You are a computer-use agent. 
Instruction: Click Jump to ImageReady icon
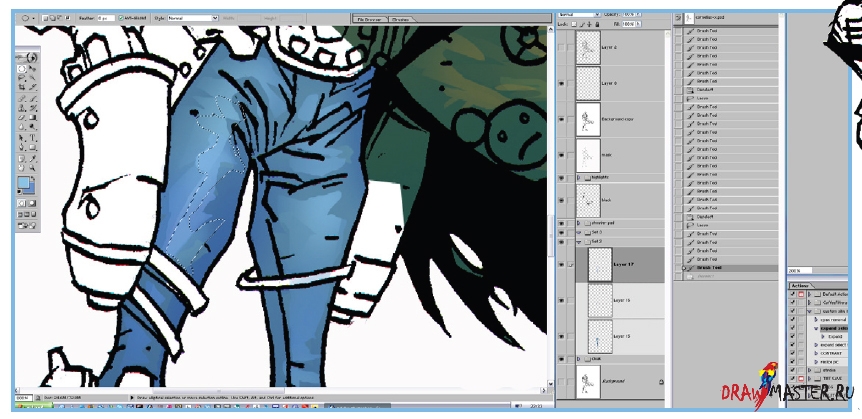click(26, 225)
